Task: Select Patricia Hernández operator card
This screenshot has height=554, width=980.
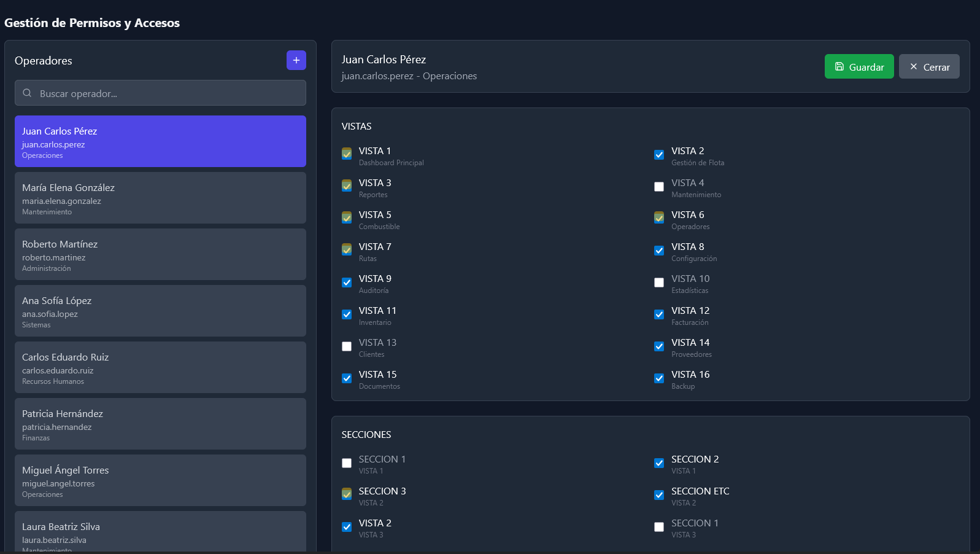Action: (x=160, y=424)
